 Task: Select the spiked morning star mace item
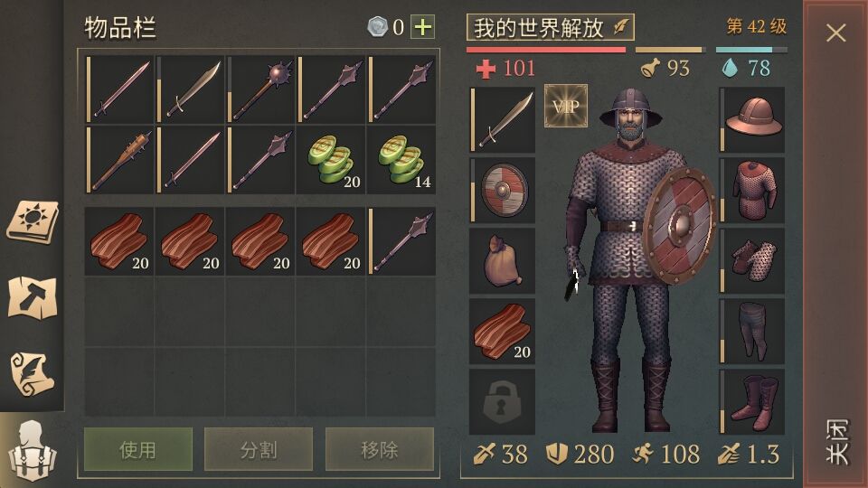(x=260, y=89)
